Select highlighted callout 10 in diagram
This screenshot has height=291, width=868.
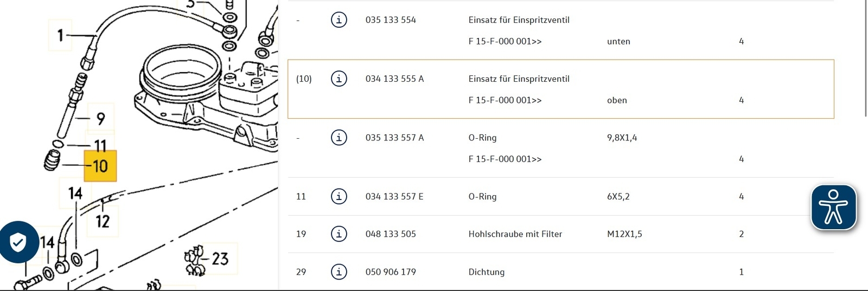pyautogui.click(x=100, y=166)
